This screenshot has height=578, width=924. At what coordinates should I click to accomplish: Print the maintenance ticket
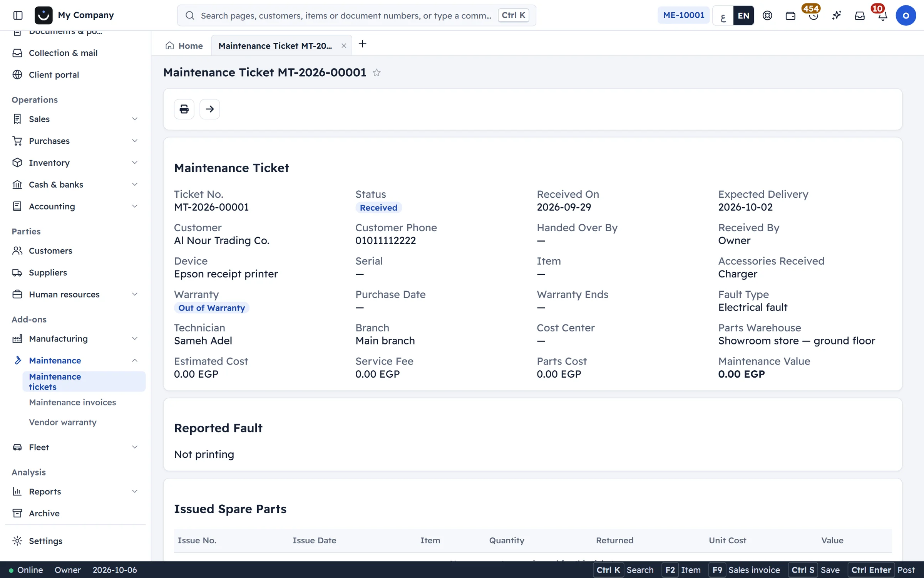(184, 109)
